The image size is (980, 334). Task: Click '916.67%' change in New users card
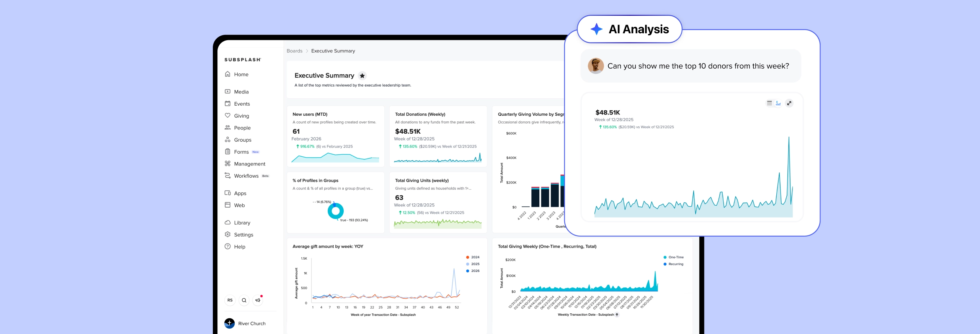307,146
